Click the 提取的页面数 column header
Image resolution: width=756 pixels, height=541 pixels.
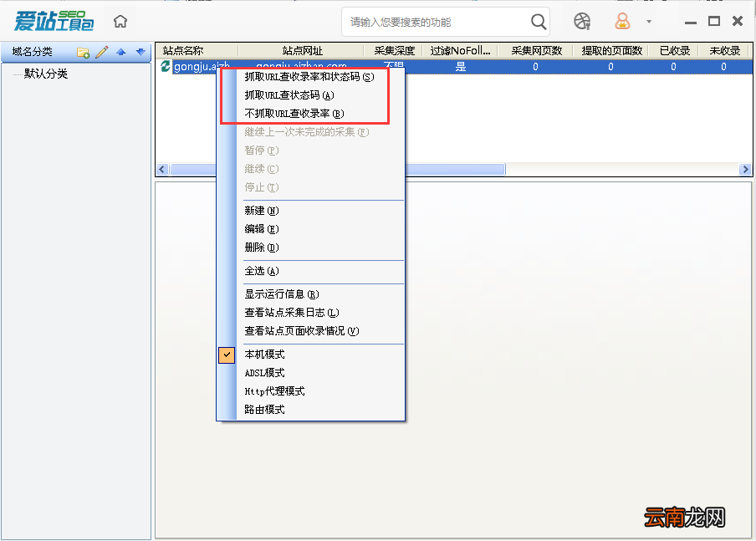[611, 51]
